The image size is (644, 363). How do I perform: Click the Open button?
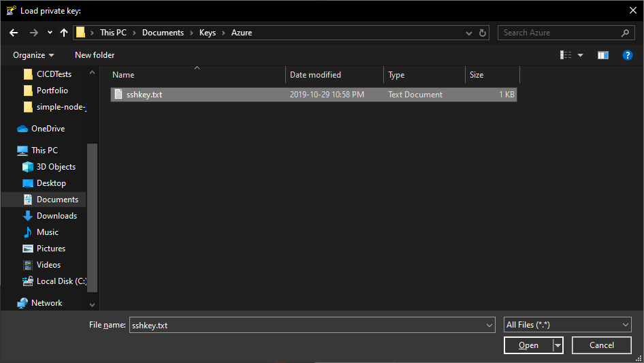528,345
